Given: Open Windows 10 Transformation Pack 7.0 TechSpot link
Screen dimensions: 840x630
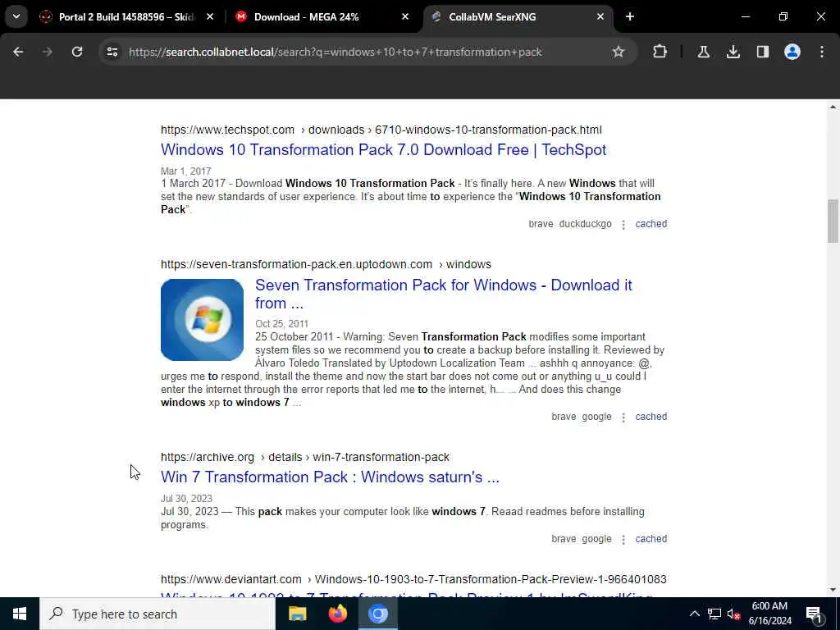Looking at the screenshot, I should tap(384, 149).
